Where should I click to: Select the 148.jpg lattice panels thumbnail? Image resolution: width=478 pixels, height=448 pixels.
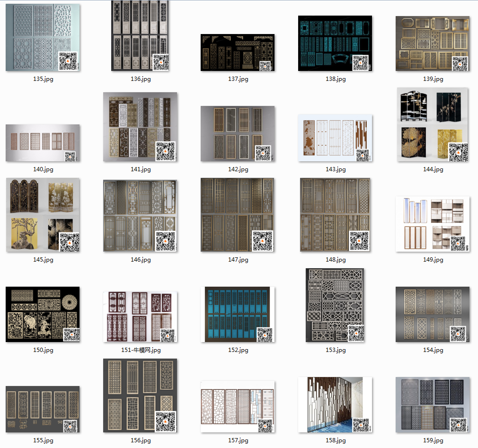pyautogui.click(x=335, y=215)
